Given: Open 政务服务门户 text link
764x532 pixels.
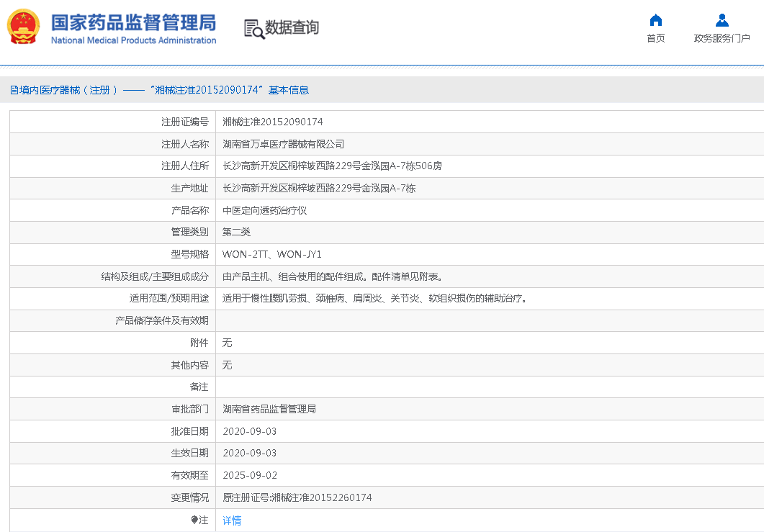Looking at the screenshot, I should pos(722,38).
